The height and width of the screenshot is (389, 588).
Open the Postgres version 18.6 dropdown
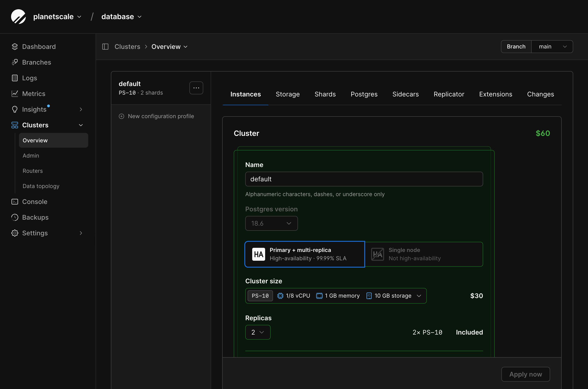click(x=271, y=223)
